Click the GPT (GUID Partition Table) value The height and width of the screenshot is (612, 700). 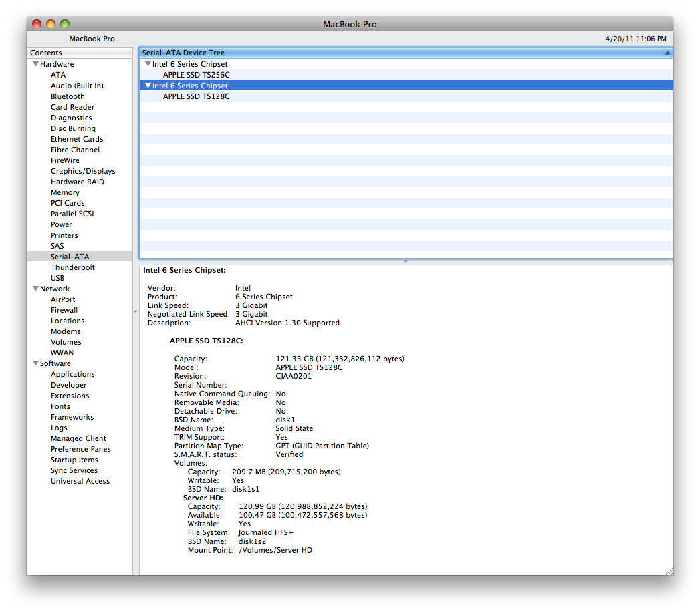[x=322, y=446]
